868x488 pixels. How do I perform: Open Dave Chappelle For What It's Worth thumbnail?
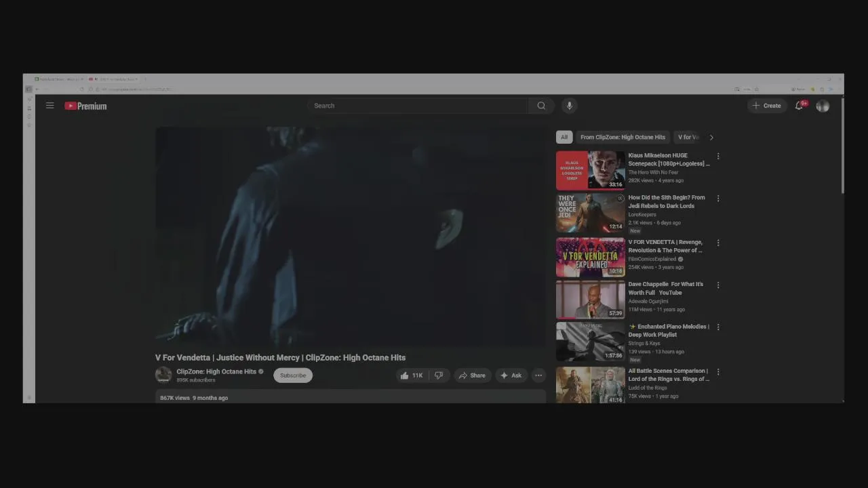(591, 300)
